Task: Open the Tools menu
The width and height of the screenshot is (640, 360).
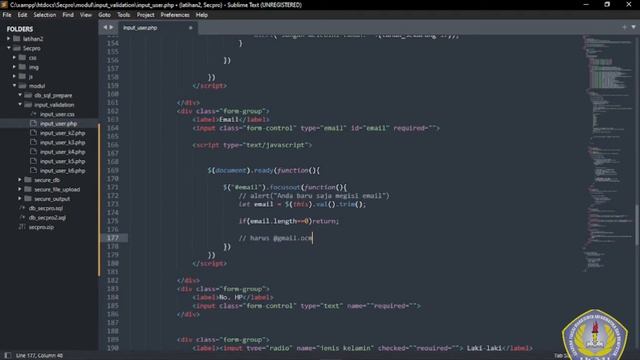Action: point(123,15)
